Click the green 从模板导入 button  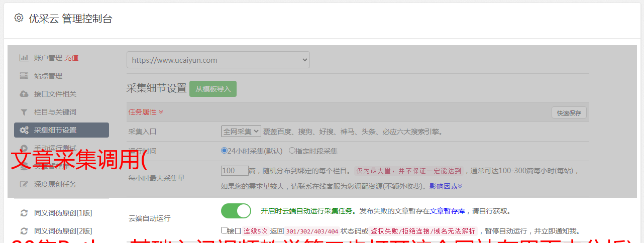(x=213, y=89)
